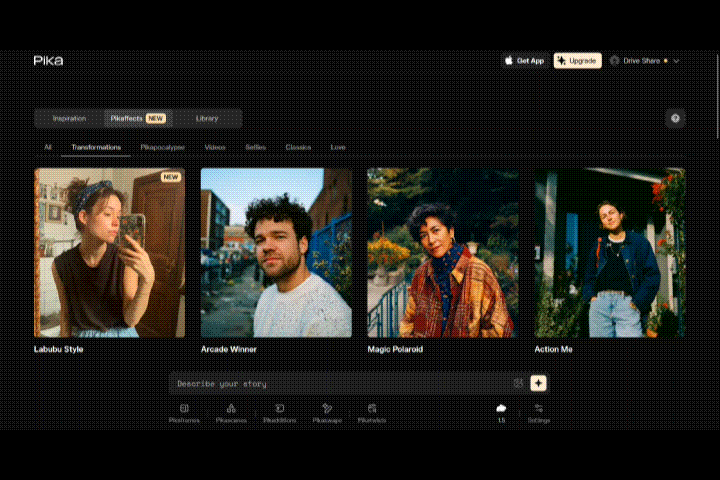The image size is (720, 480).
Task: Click the Describe your story input field
Action: coord(342,384)
